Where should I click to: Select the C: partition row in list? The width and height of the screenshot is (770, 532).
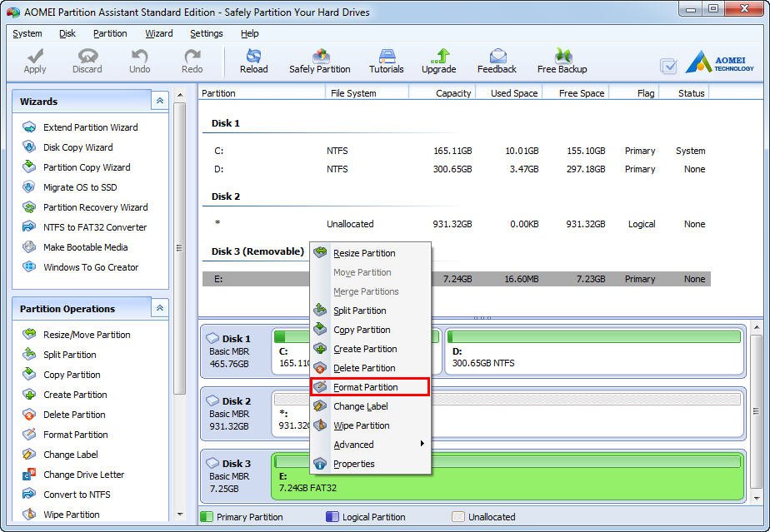click(456, 152)
